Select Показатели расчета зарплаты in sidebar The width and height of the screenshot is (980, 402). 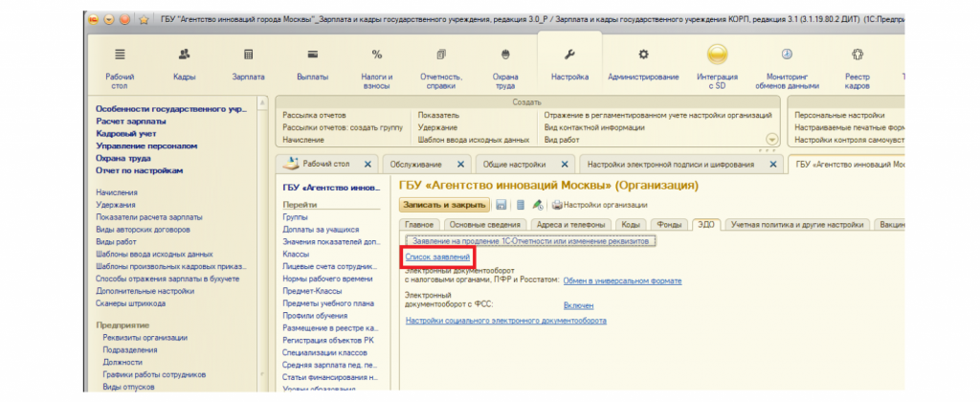click(149, 217)
